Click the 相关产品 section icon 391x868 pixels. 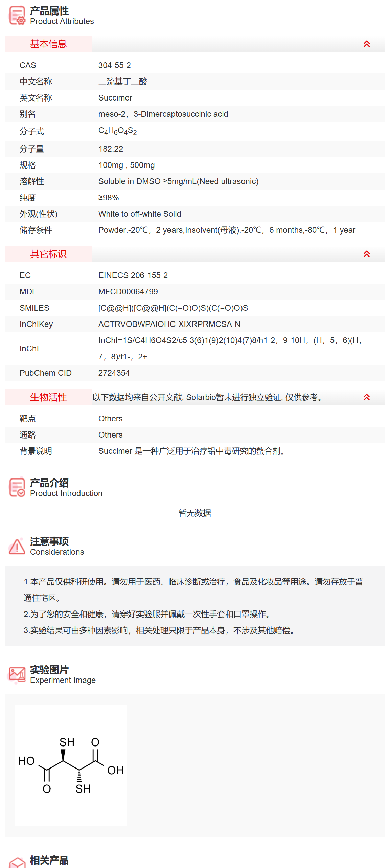coord(17,862)
